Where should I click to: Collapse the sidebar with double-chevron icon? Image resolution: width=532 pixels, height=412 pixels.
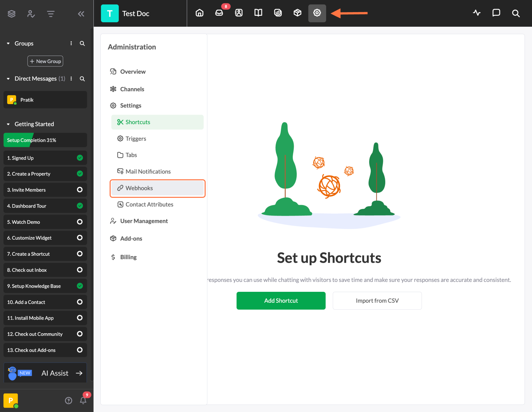click(81, 14)
